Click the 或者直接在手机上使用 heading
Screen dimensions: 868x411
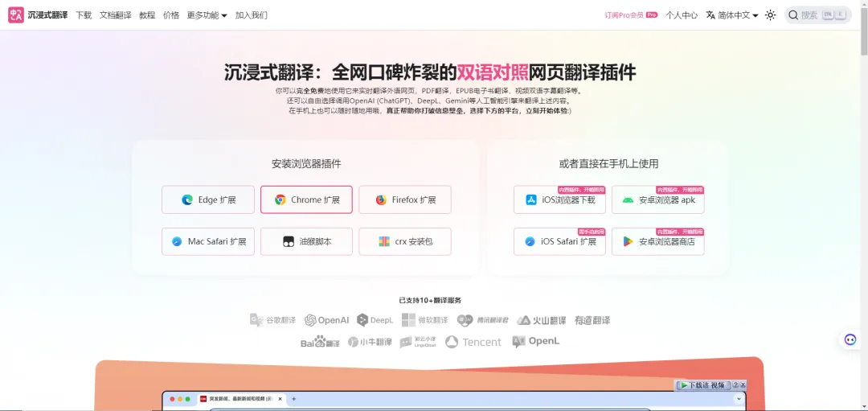(x=609, y=164)
